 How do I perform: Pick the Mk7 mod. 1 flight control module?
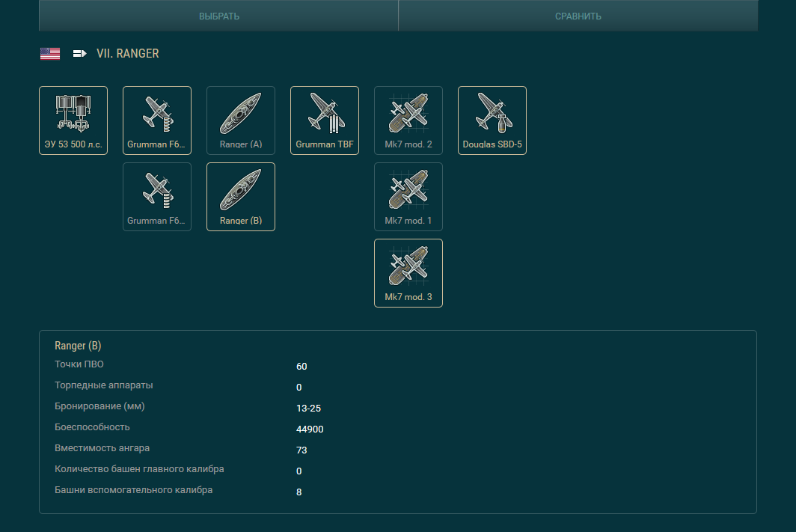click(x=408, y=197)
